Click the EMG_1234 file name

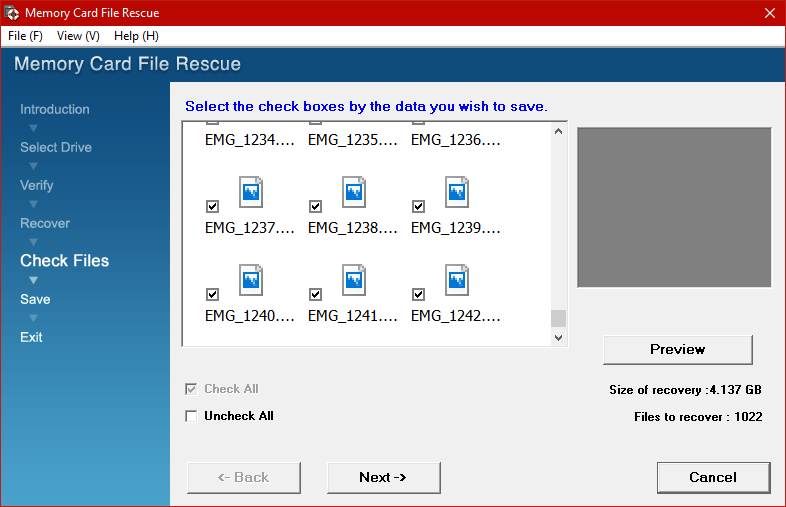coord(250,140)
